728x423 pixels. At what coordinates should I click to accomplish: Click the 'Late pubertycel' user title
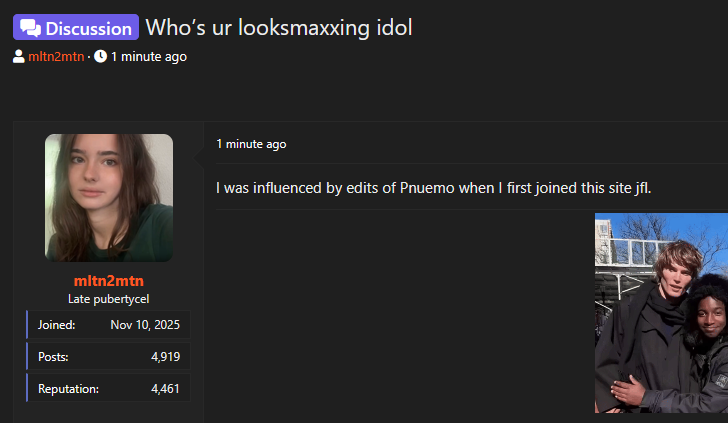click(109, 299)
